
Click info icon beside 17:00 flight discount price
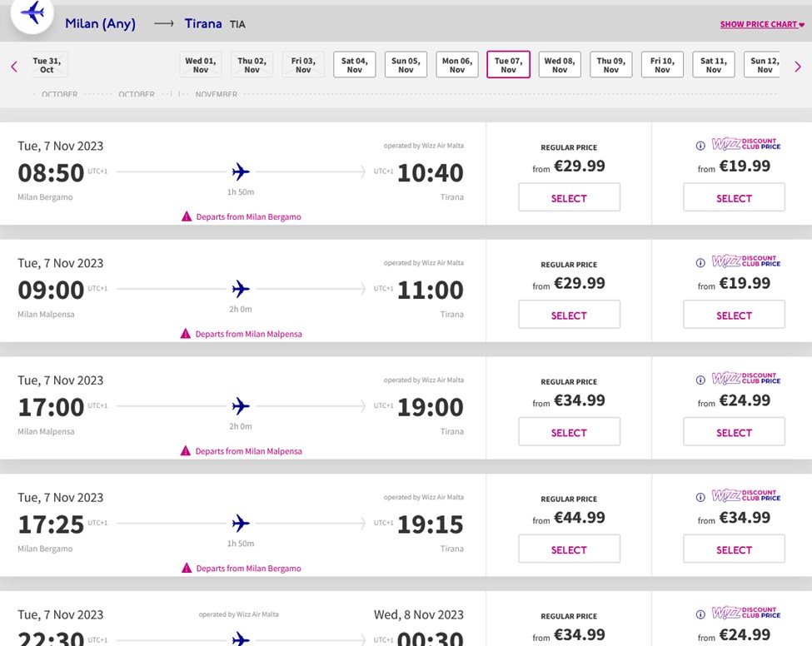click(700, 380)
